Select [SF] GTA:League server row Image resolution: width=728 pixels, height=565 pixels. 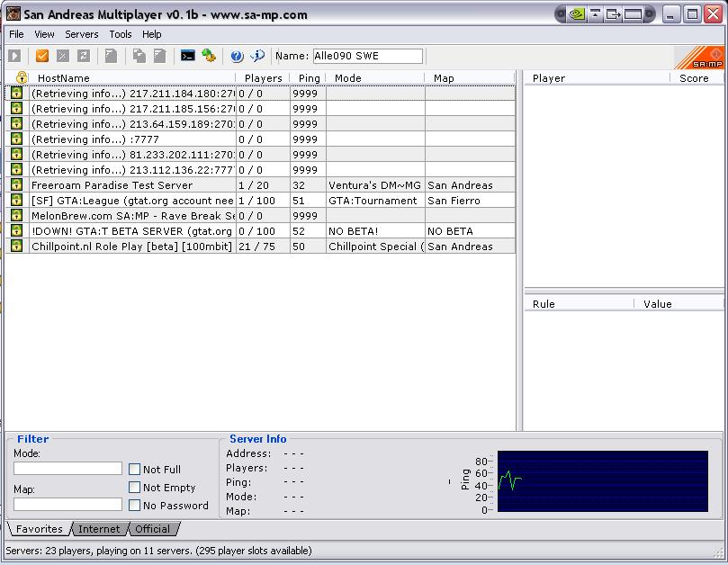pos(260,200)
